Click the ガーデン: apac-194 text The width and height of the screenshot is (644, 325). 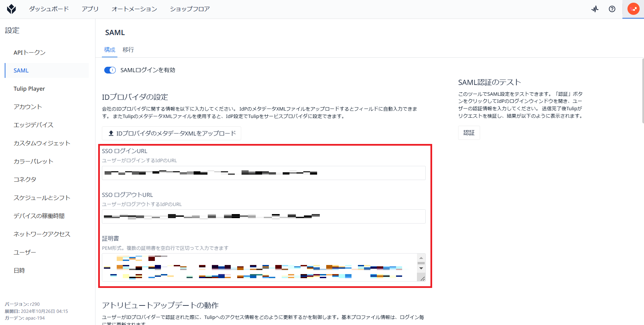pos(25,318)
